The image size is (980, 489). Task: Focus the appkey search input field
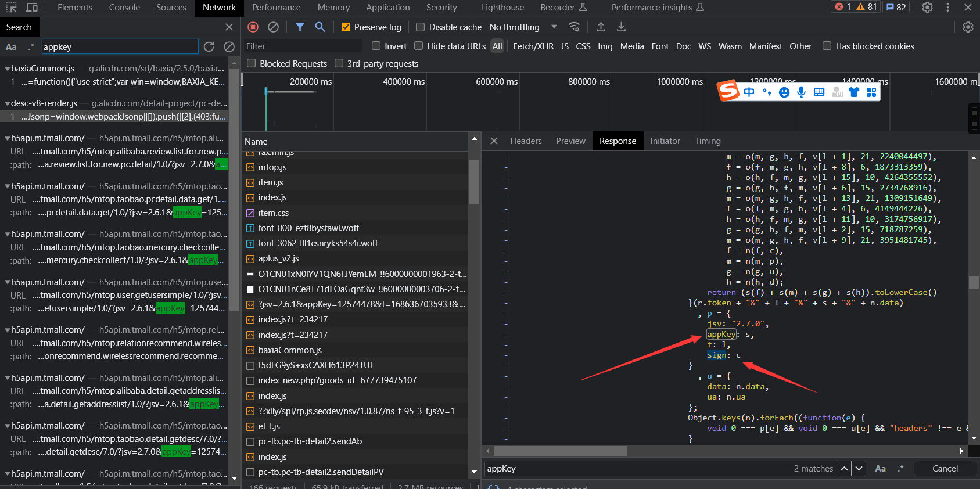(x=120, y=47)
